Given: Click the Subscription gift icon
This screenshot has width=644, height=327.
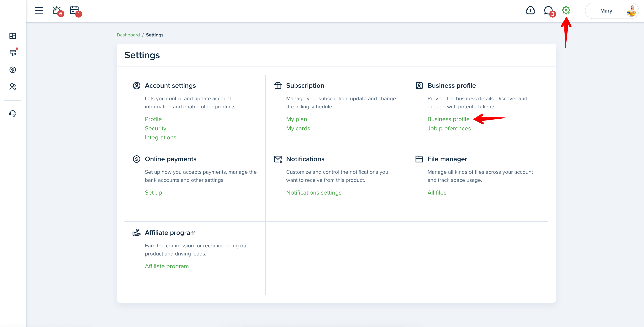Looking at the screenshot, I should [278, 85].
